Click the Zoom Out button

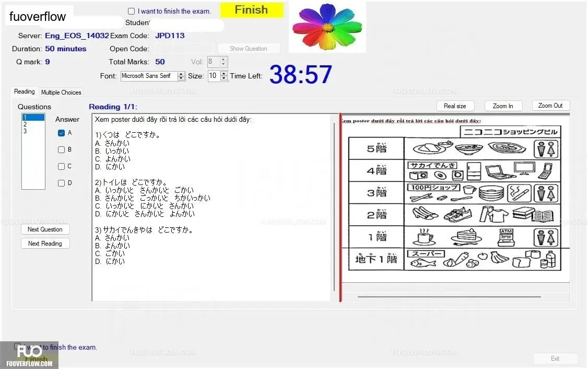point(550,106)
